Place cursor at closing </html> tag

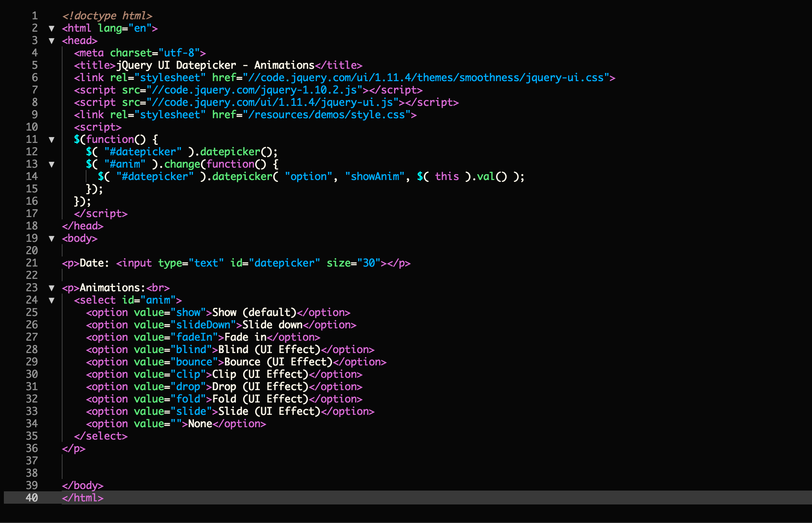coord(83,498)
